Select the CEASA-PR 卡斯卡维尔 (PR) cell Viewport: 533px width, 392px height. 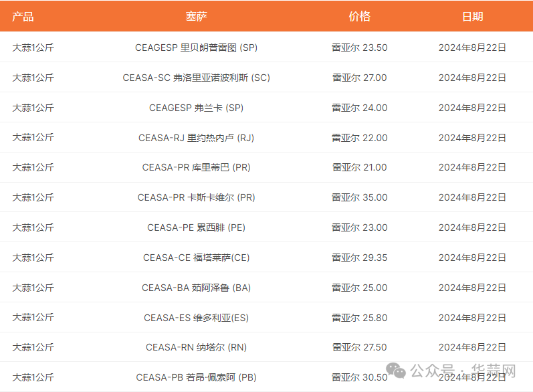click(196, 197)
